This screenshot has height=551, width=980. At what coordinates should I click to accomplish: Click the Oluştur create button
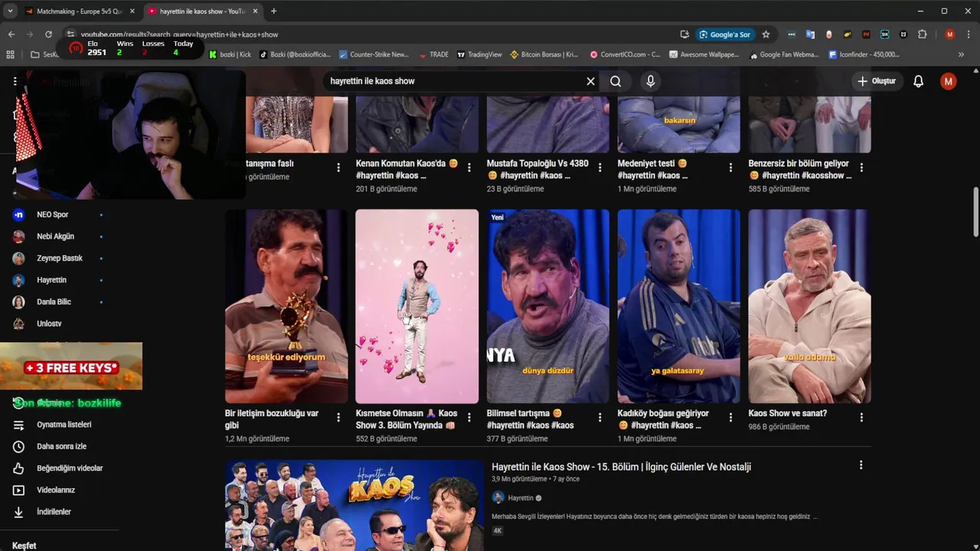coord(877,81)
